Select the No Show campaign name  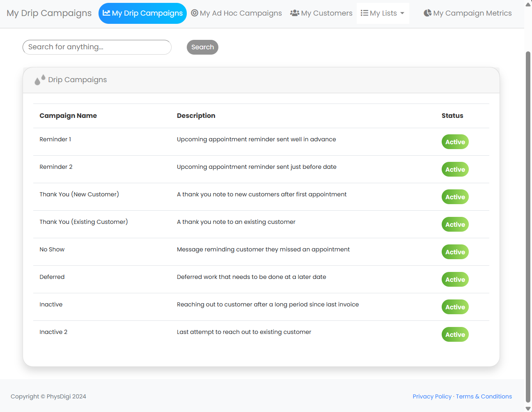tap(52, 249)
